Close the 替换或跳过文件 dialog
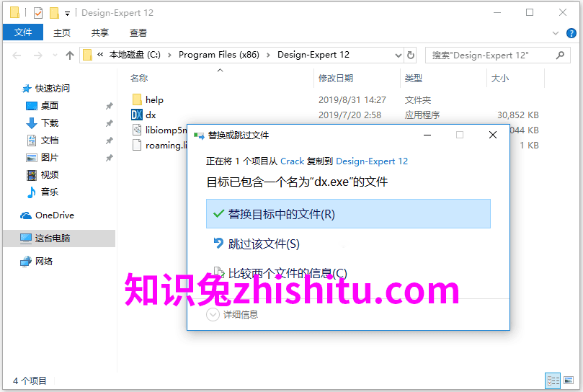The image size is (583, 392). pos(493,135)
